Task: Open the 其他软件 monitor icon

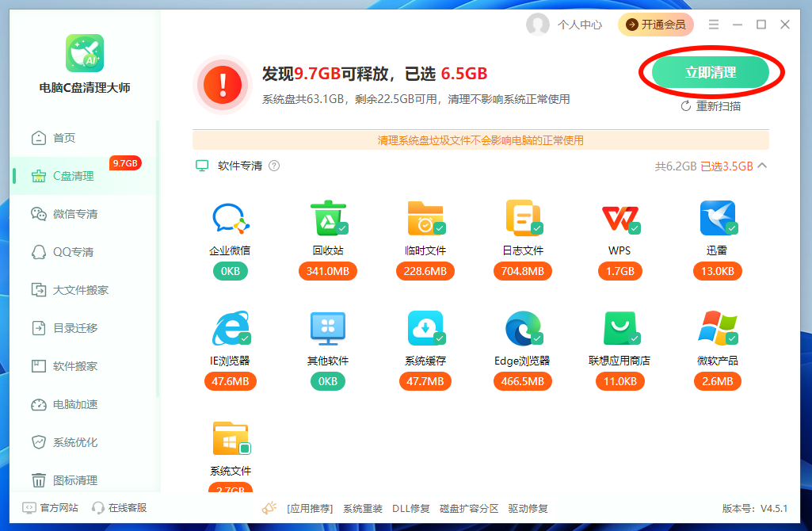Action: [328, 328]
